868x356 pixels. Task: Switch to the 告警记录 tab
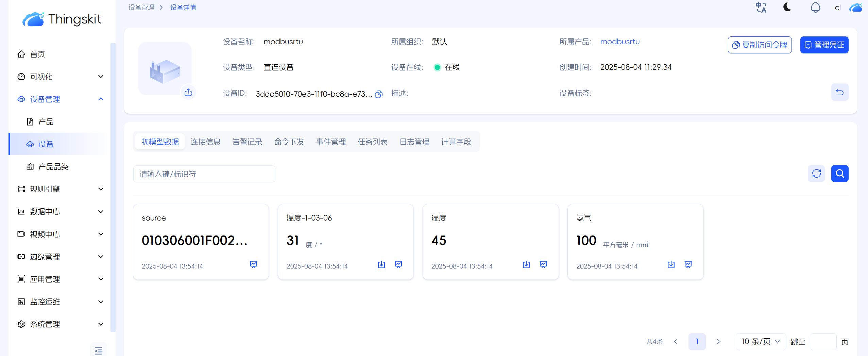[247, 142]
